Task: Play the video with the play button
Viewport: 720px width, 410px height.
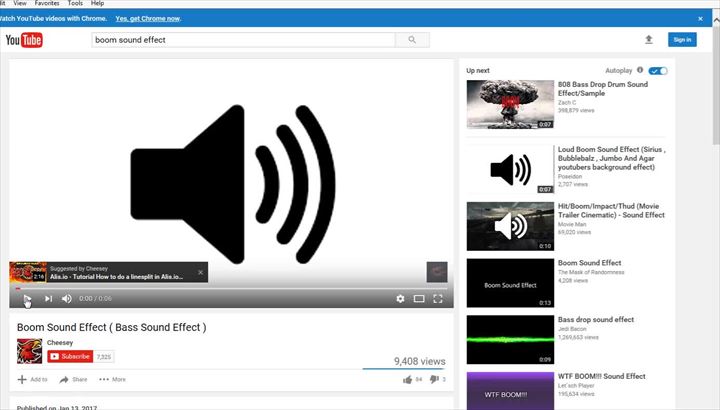Action: pos(27,298)
